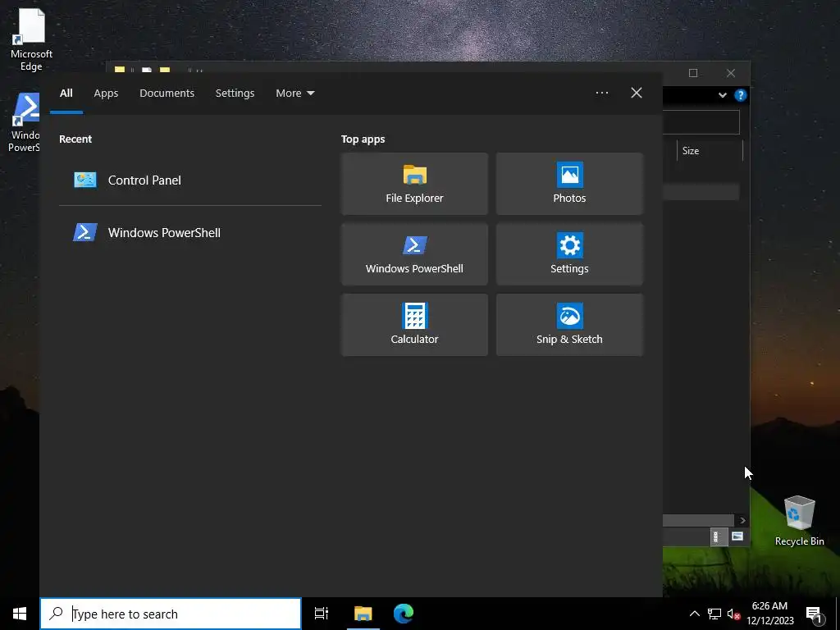
Task: Select the Recycle Bin desktop icon
Action: click(799, 521)
